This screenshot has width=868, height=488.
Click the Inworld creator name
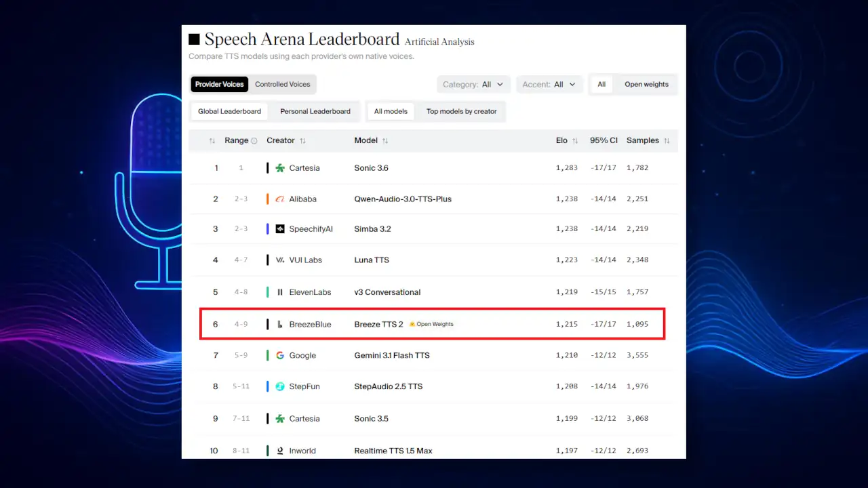click(302, 451)
